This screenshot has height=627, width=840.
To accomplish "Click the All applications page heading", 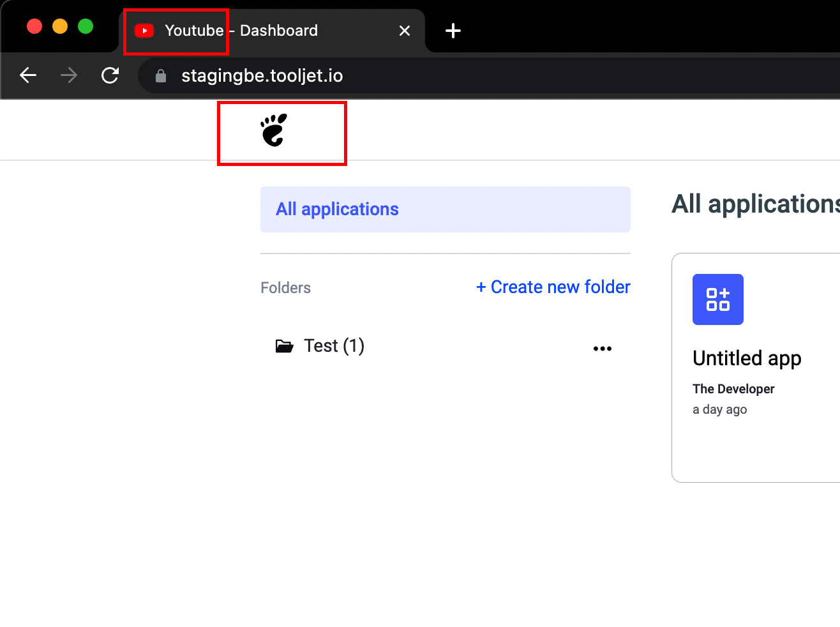I will 756,204.
